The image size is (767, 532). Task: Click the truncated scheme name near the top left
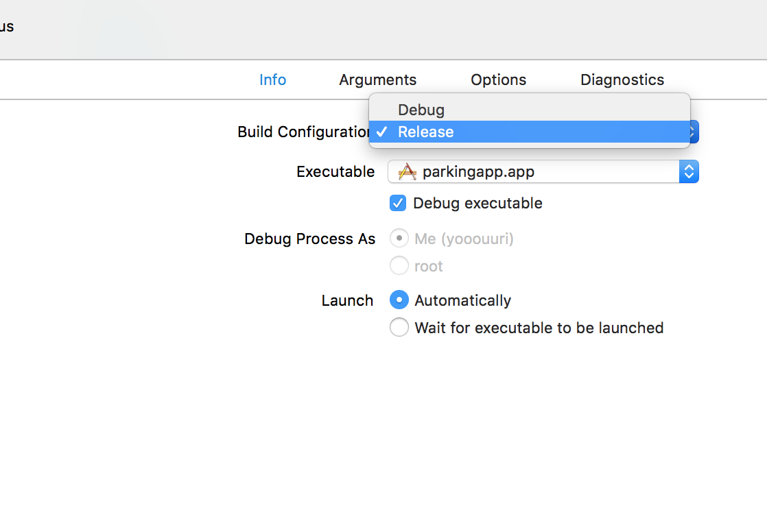tap(6, 26)
